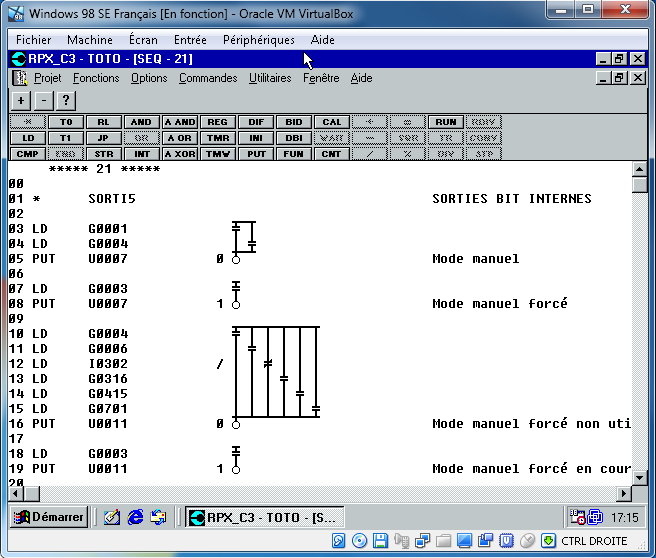Open the Utilitaires menu
The width and height of the screenshot is (656, 558).
[270, 78]
